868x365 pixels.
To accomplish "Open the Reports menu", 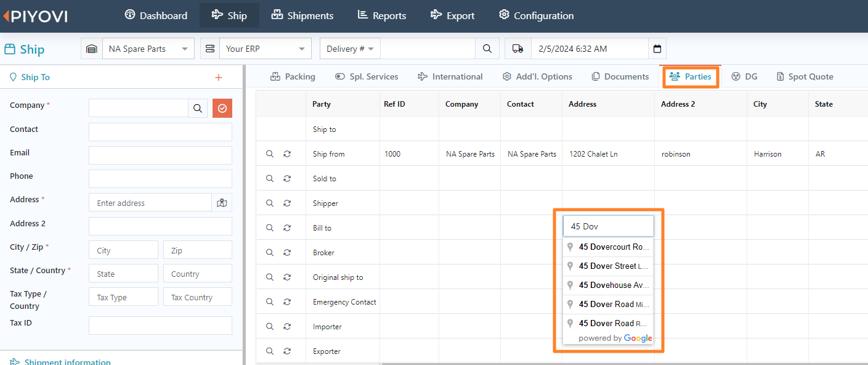I will click(x=382, y=15).
